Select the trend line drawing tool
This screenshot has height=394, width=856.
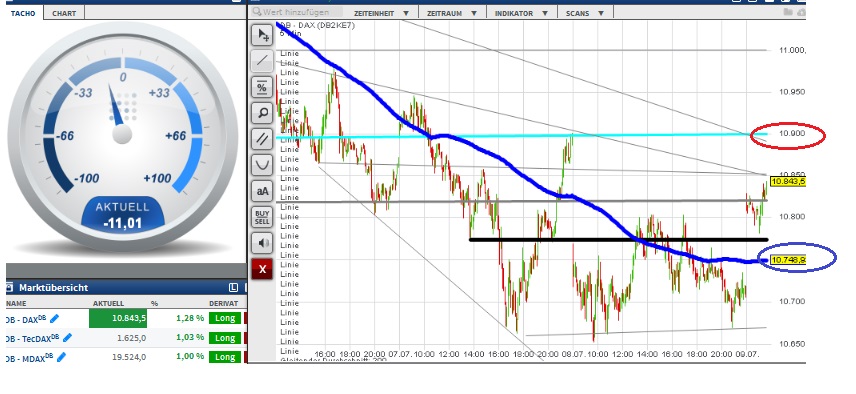click(263, 61)
